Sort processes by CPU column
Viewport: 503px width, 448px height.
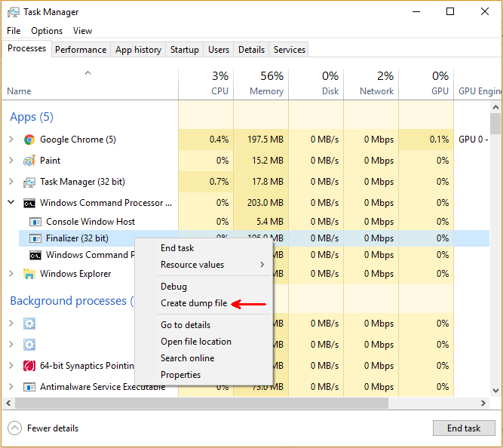(206, 84)
